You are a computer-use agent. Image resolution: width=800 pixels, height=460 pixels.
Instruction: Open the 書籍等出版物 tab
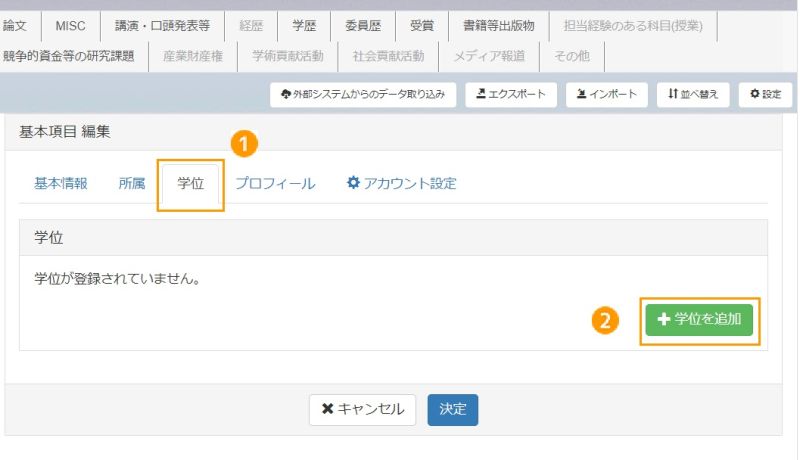tap(498, 26)
